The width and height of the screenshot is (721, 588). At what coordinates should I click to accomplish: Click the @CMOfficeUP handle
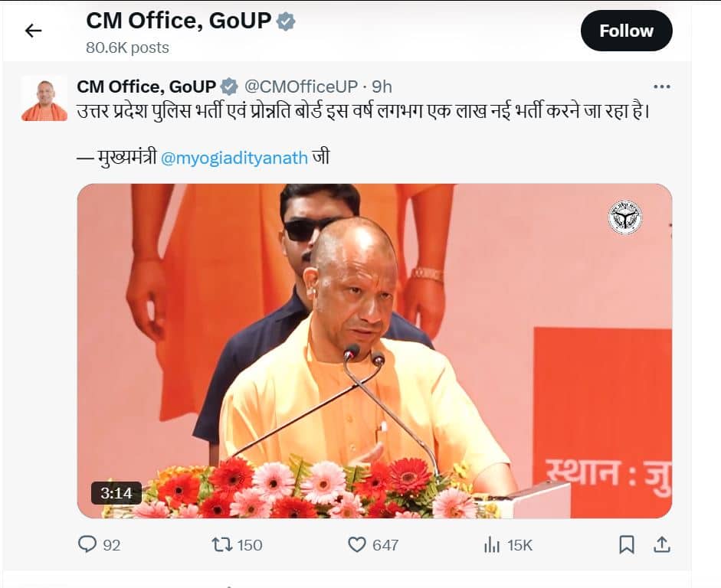(300, 87)
